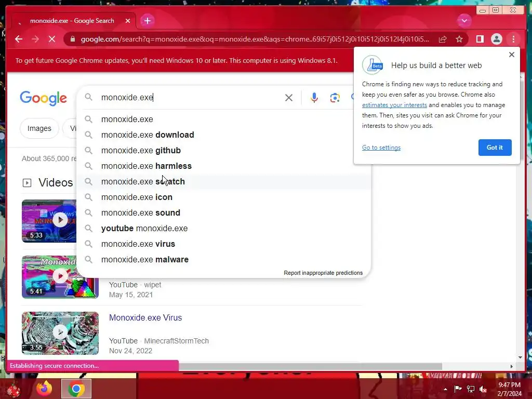Click the Got it button
532x399 pixels.
point(495,147)
